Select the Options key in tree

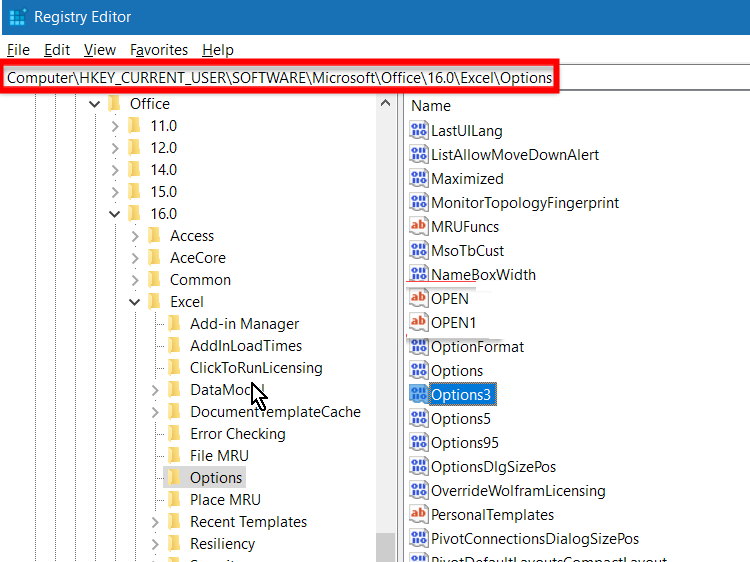pos(216,478)
